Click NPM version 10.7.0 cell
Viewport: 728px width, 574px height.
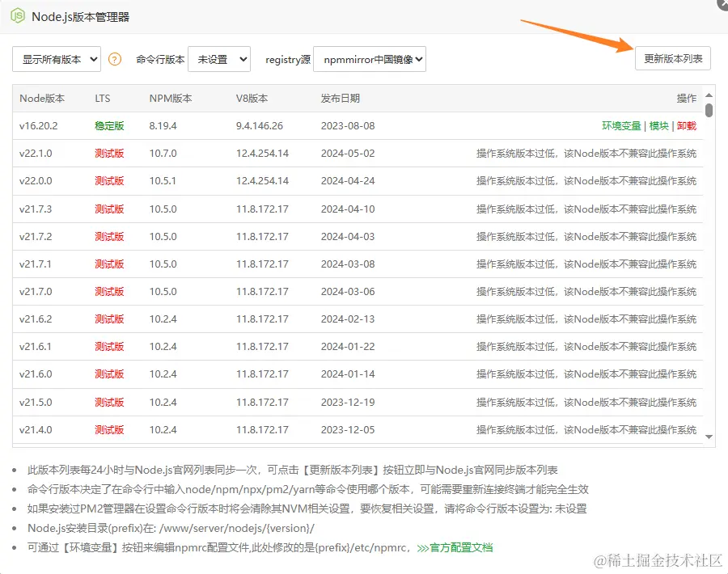click(x=163, y=153)
